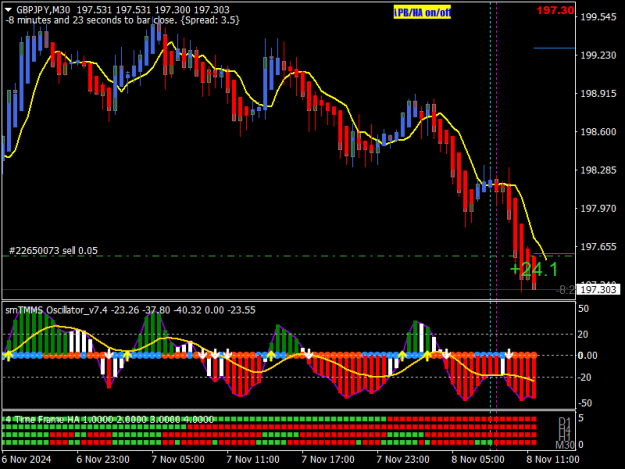
Task: Click the red 197.30 price display
Action: point(555,10)
